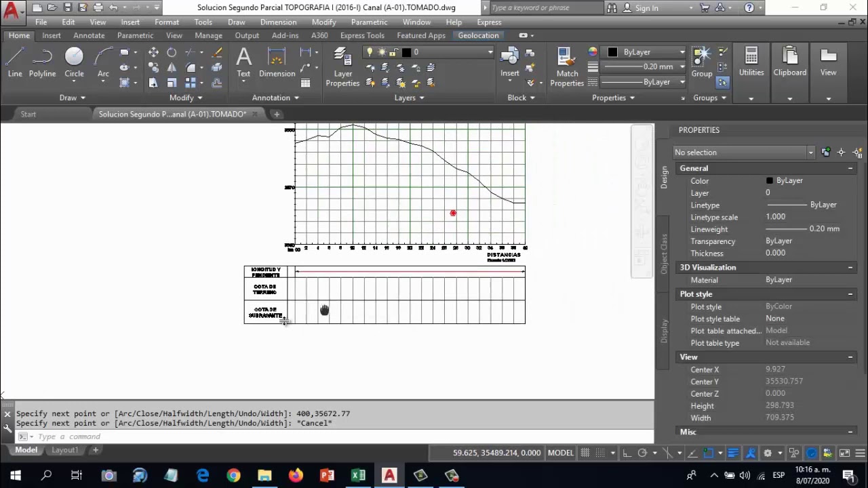Image resolution: width=868 pixels, height=488 pixels.
Task: Open the Dimension menu
Action: pyautogui.click(x=278, y=22)
